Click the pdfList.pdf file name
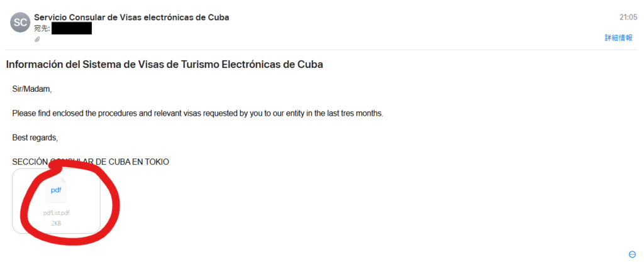Screen dimensions: 644x262 pos(56,213)
